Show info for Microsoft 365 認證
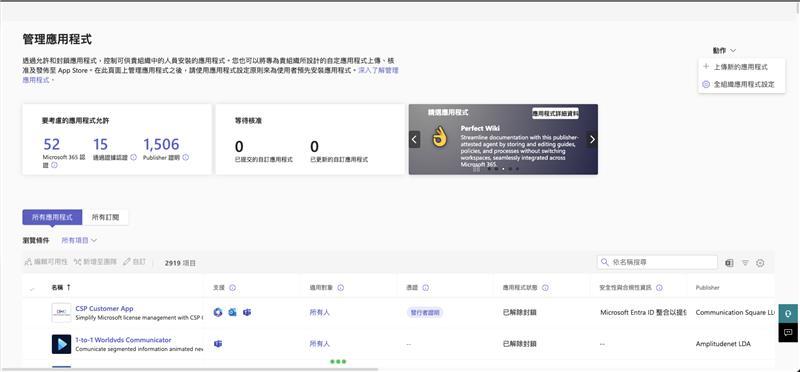The image size is (800, 372). pyautogui.click(x=54, y=165)
